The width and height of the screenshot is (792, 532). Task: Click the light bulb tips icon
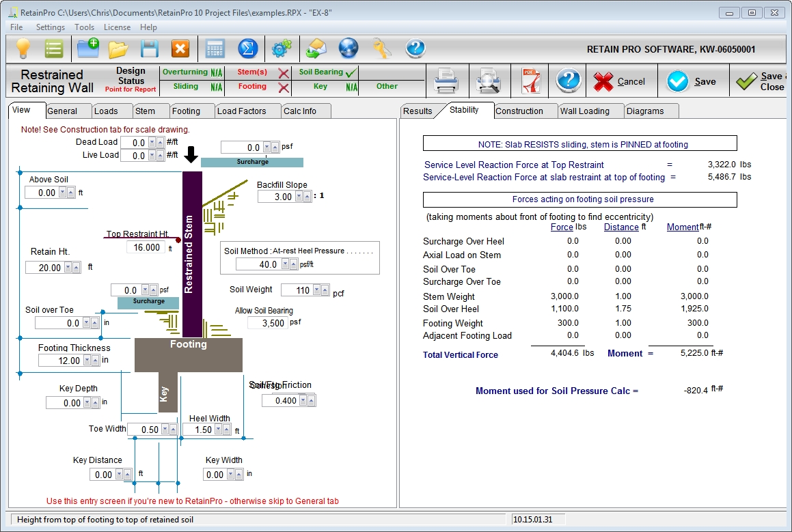click(x=23, y=48)
